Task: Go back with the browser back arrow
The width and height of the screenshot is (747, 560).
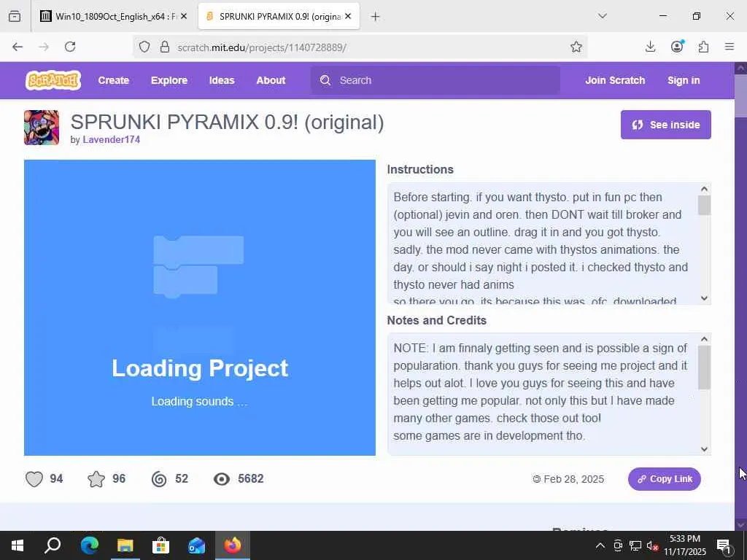Action: pyautogui.click(x=18, y=47)
